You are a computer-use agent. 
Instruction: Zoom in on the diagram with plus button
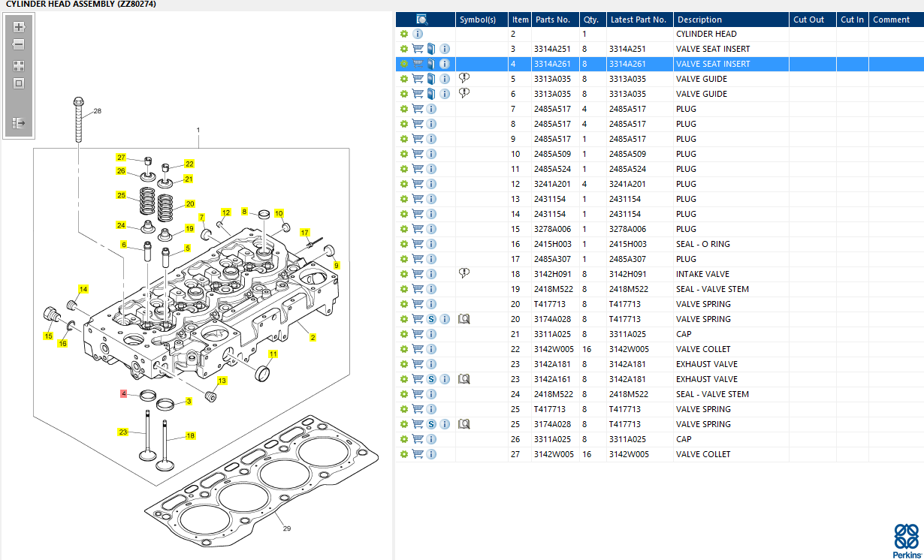20,27
